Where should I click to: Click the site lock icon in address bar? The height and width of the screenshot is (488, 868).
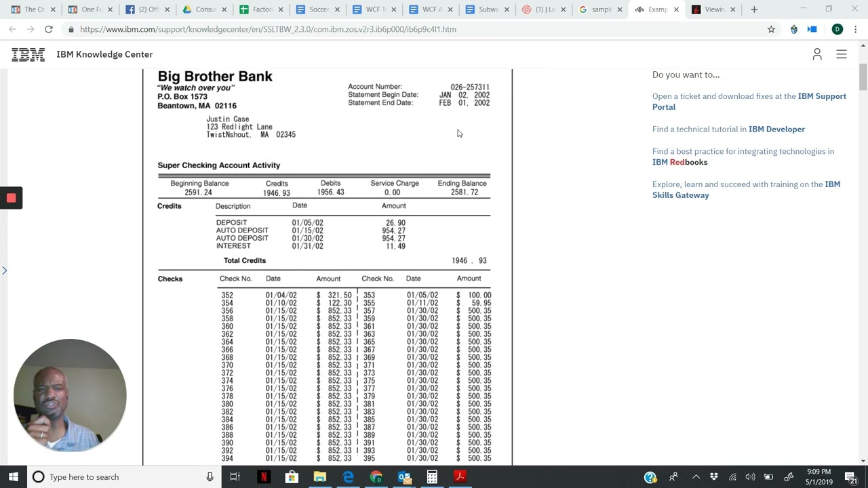pos(71,29)
